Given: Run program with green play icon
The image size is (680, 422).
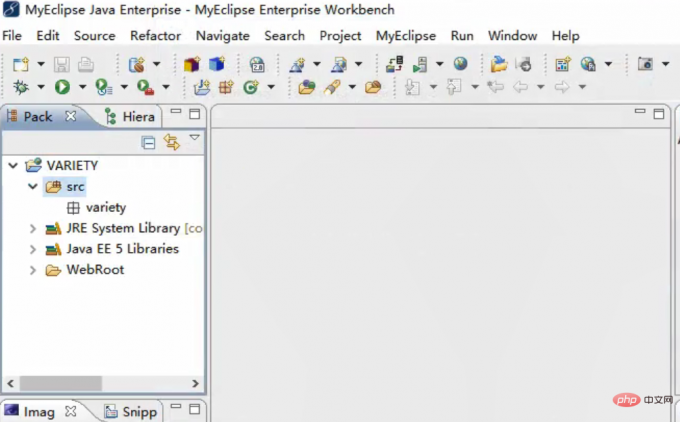Looking at the screenshot, I should point(62,87).
